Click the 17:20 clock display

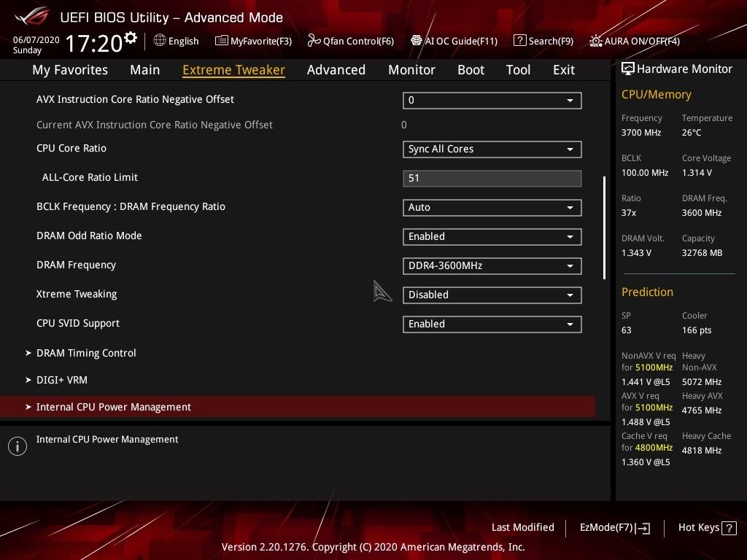(94, 43)
